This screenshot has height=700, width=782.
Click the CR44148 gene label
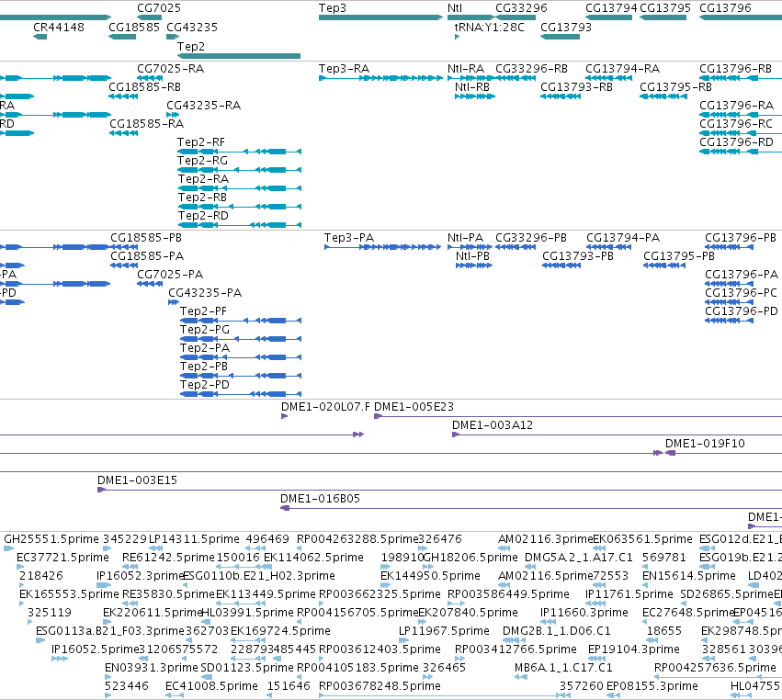[x=59, y=27]
